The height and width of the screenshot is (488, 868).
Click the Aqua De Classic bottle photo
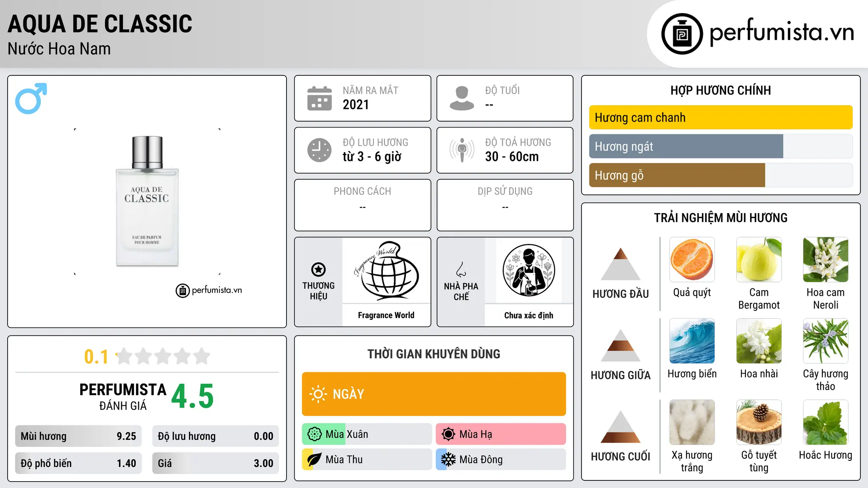coord(147,201)
